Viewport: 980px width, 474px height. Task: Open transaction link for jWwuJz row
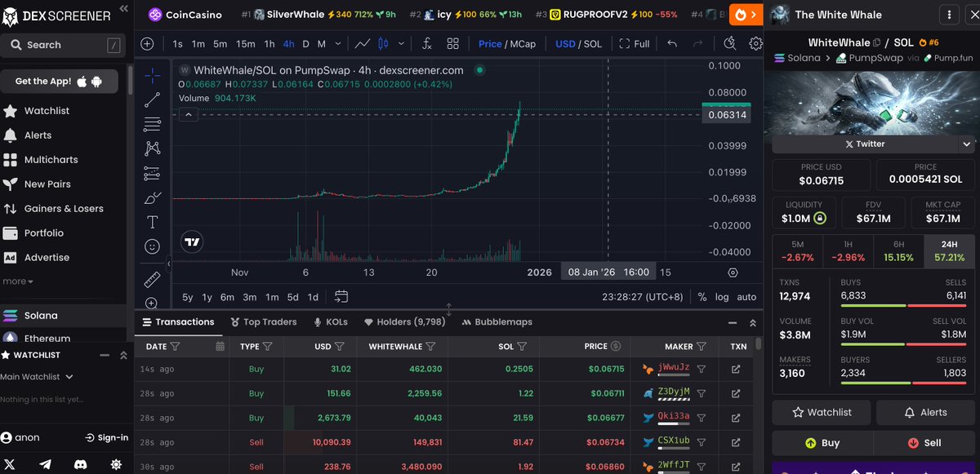(736, 370)
